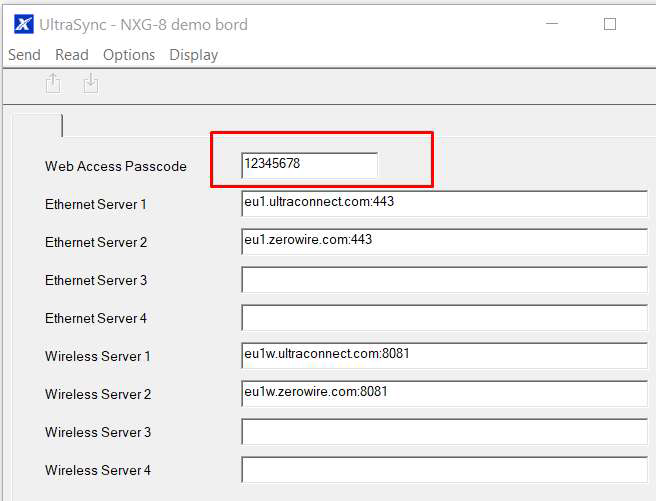Focus the empty Wireless Server 4 field
656x501 pixels.
click(x=445, y=470)
